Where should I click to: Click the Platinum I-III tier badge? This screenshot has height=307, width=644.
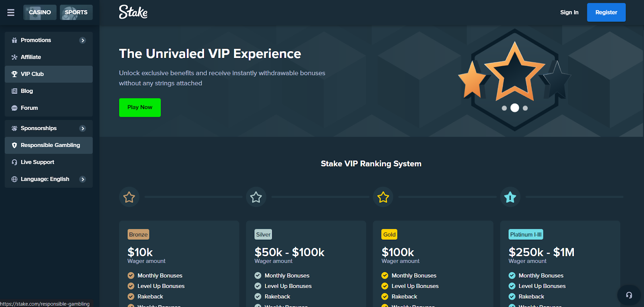click(x=526, y=234)
